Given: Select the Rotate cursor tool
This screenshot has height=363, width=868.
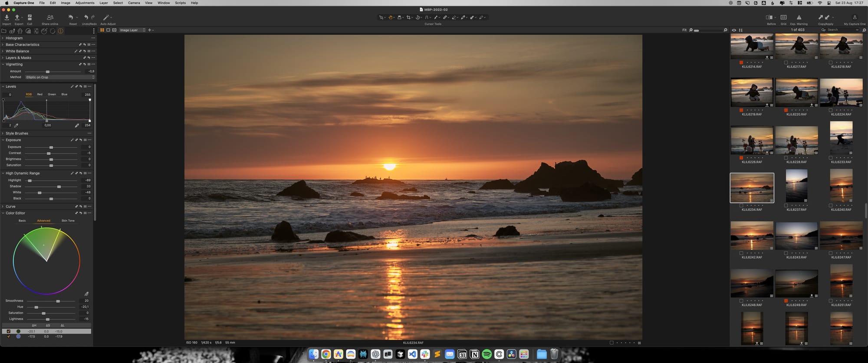Looking at the screenshot, I should point(418,17).
